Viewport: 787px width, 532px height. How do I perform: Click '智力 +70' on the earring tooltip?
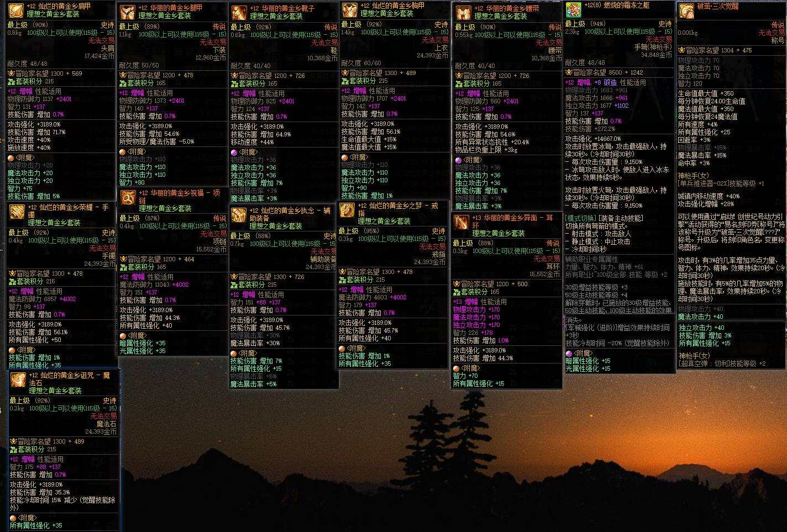click(x=465, y=376)
